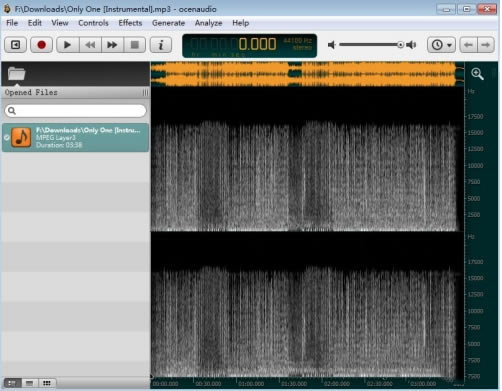The height and width of the screenshot is (391, 502).
Task: Switch to grid thumbnail view
Action: coord(47,383)
